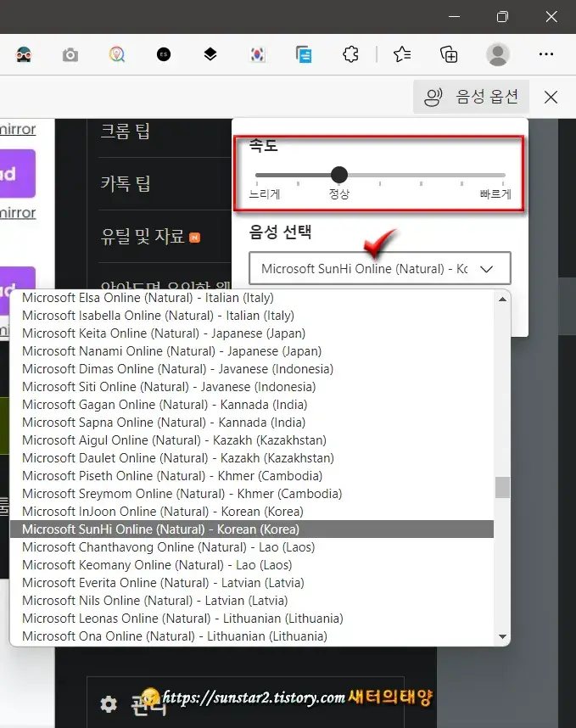The height and width of the screenshot is (728, 576).
Task: Open the 크롬 팁 category link
Action: click(126, 131)
